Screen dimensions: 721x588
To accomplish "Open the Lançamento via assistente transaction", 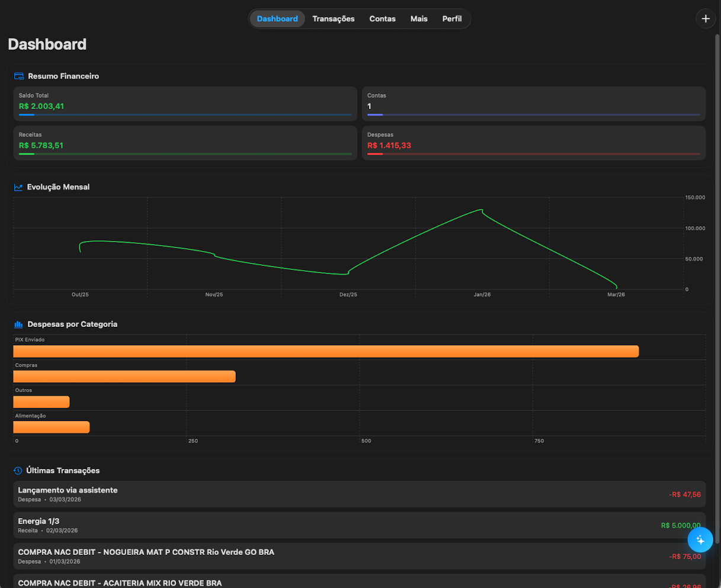I will tap(360, 494).
